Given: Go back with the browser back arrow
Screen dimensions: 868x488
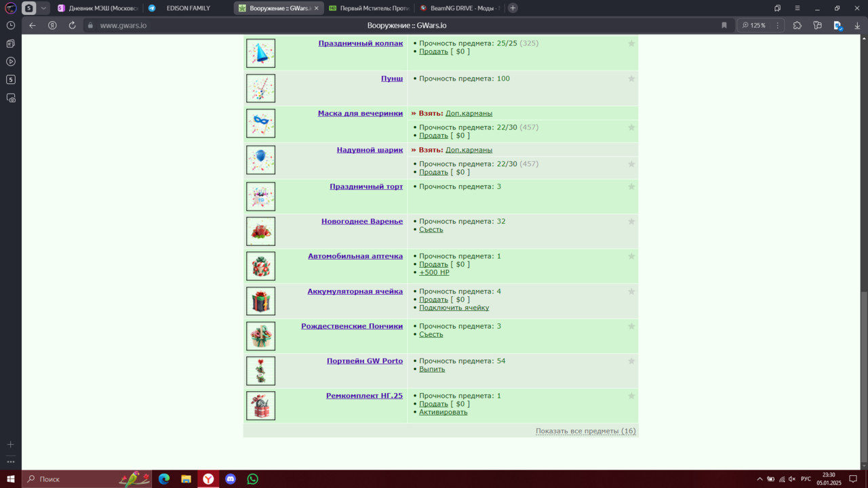Looking at the screenshot, I should click(32, 25).
